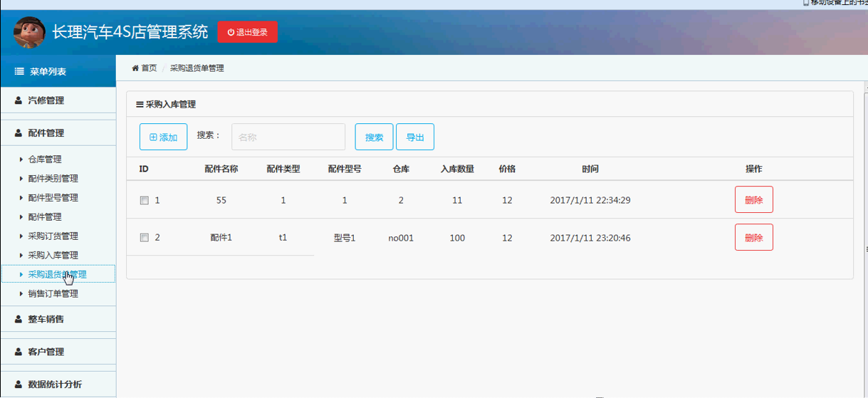
Task: Click the person icon beside 客户管理
Action: click(x=19, y=352)
